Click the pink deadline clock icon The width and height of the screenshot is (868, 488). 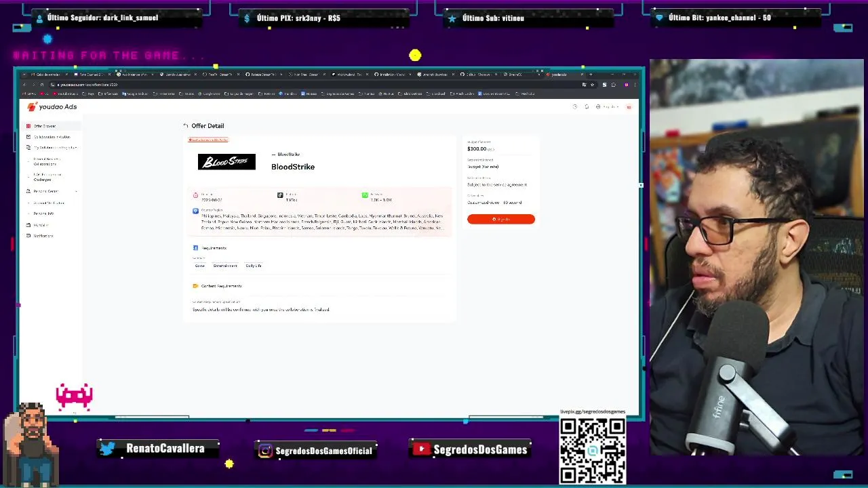[x=196, y=195]
